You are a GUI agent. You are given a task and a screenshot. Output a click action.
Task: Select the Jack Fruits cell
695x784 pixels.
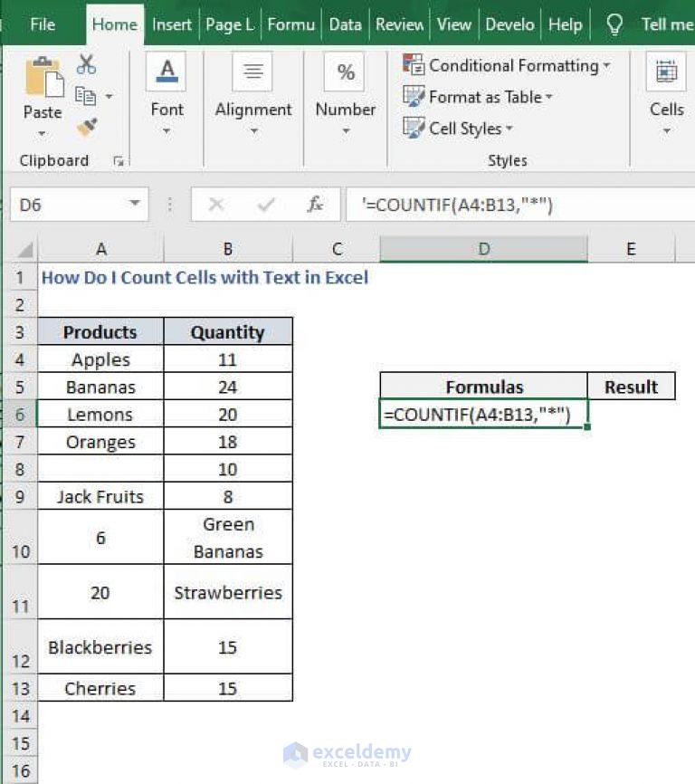click(x=100, y=496)
